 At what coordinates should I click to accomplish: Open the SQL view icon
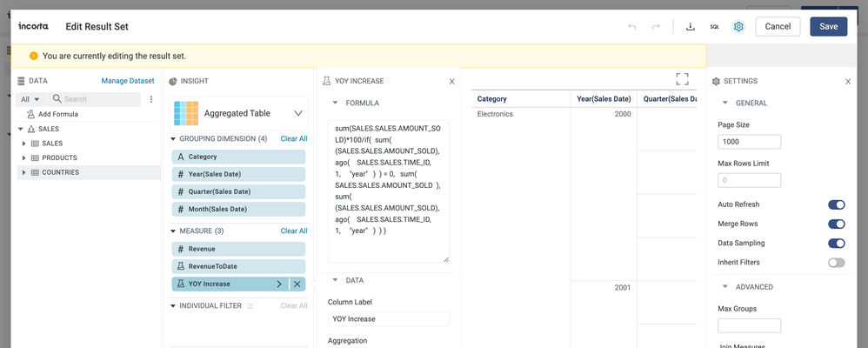click(714, 27)
